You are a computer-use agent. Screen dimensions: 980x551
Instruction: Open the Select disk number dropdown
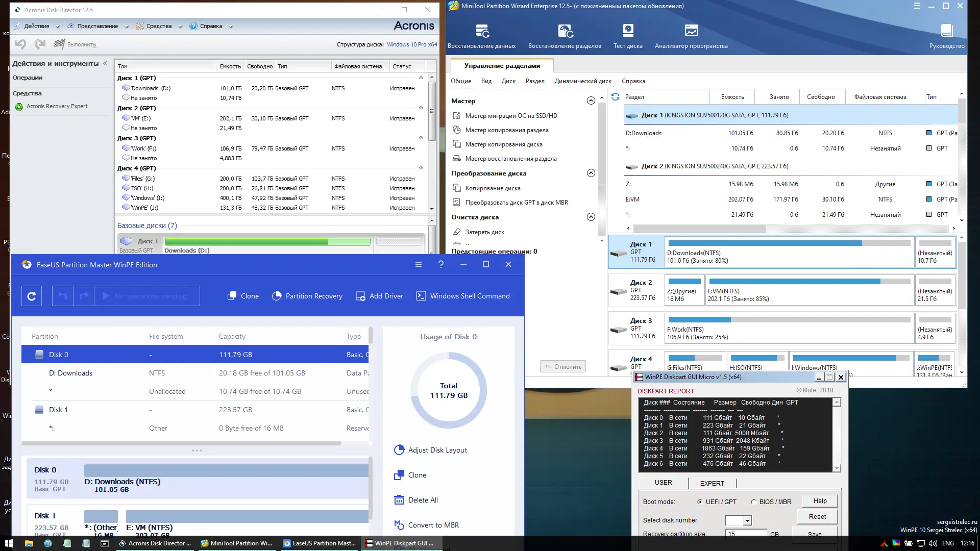click(x=747, y=521)
